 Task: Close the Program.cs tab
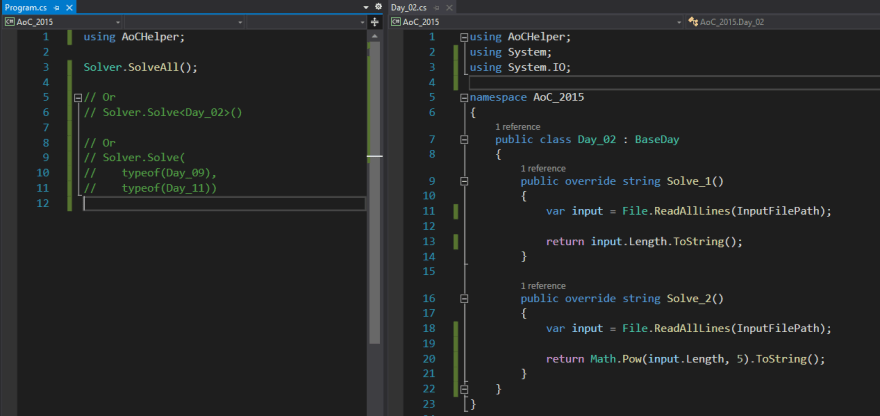click(x=68, y=8)
